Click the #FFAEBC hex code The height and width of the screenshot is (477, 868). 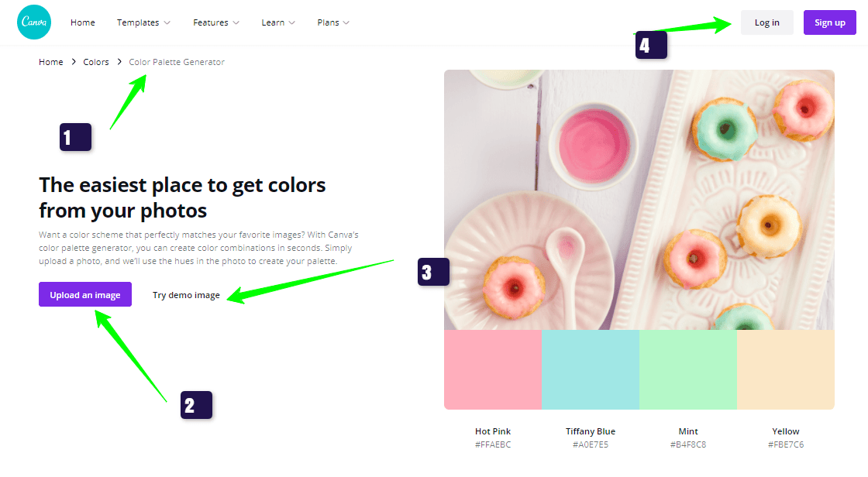493,444
